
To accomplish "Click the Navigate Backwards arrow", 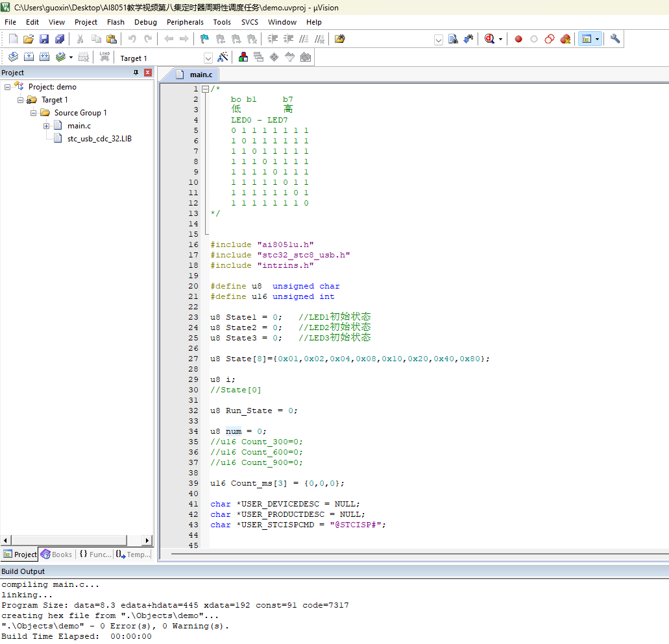I will (x=169, y=40).
